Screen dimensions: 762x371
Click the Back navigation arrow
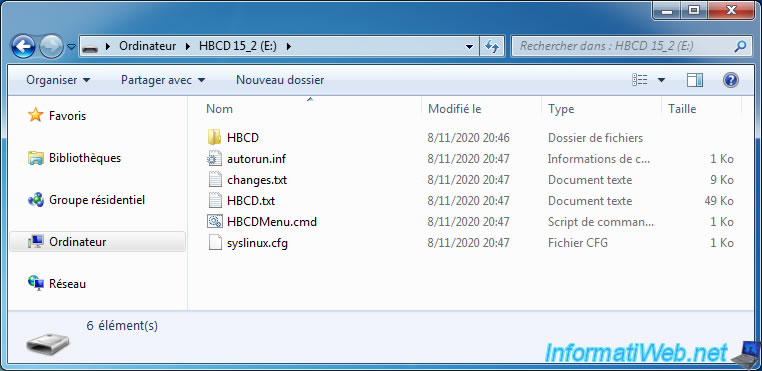tap(23, 47)
